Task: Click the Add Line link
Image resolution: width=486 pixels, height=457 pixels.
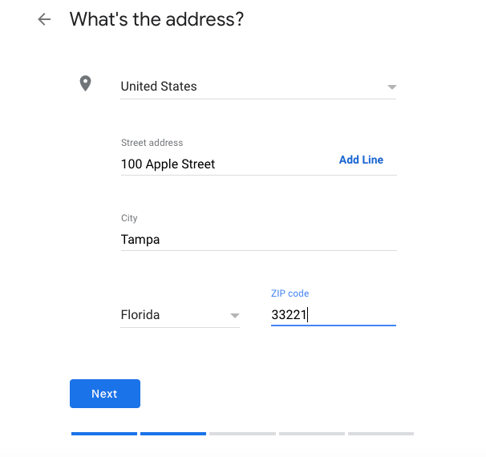Action: click(x=361, y=160)
